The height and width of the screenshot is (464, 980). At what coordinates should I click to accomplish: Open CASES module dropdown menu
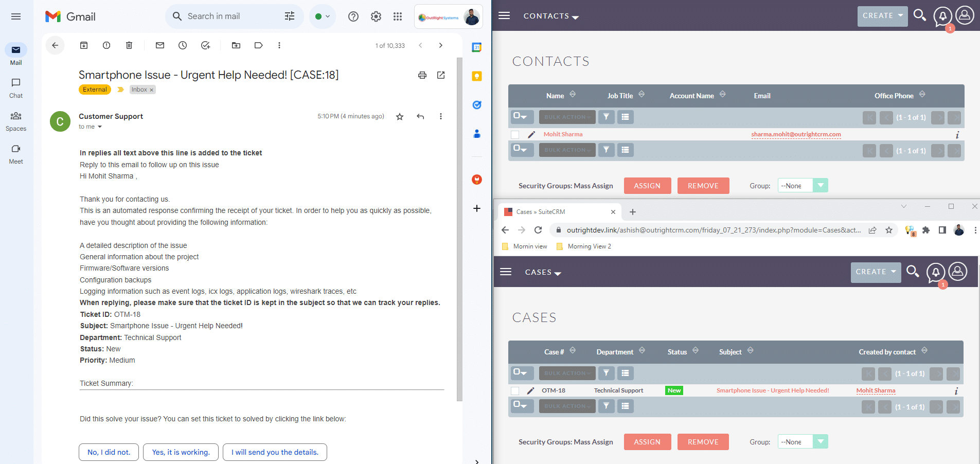point(543,272)
